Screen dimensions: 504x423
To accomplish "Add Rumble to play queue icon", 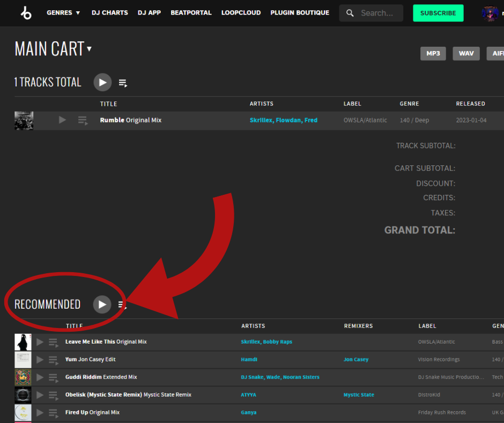I will 83,121.
